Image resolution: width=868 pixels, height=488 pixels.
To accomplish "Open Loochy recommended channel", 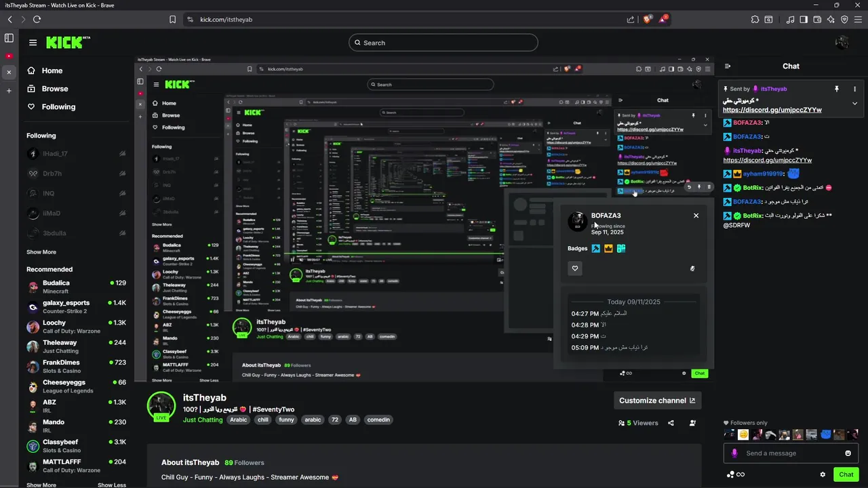I will click(x=77, y=327).
